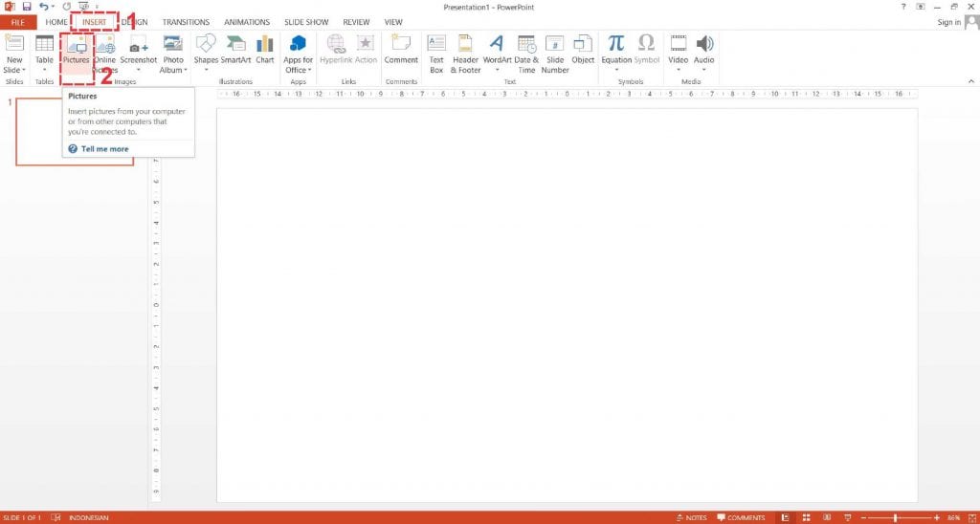Toggle the Notes pane in status bar
The image size is (980, 524).
click(x=691, y=517)
